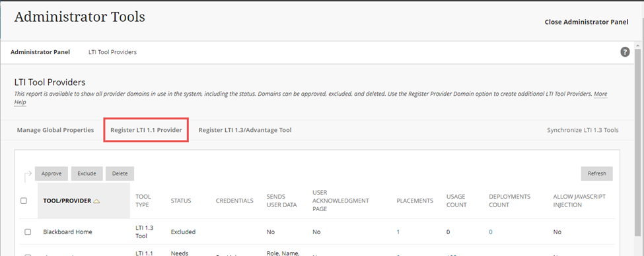Click the TOOL TYPE column header
The image size is (644, 256).
coord(143,201)
